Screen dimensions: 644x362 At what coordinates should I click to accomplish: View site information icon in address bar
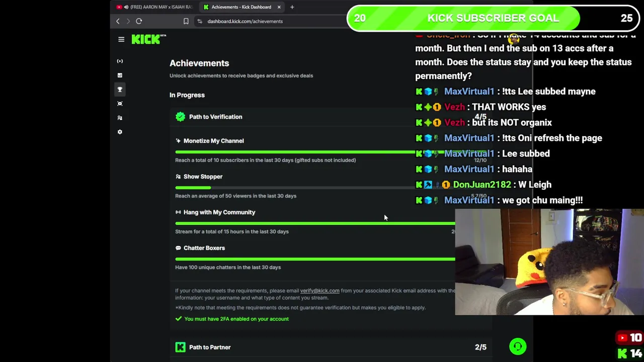200,21
